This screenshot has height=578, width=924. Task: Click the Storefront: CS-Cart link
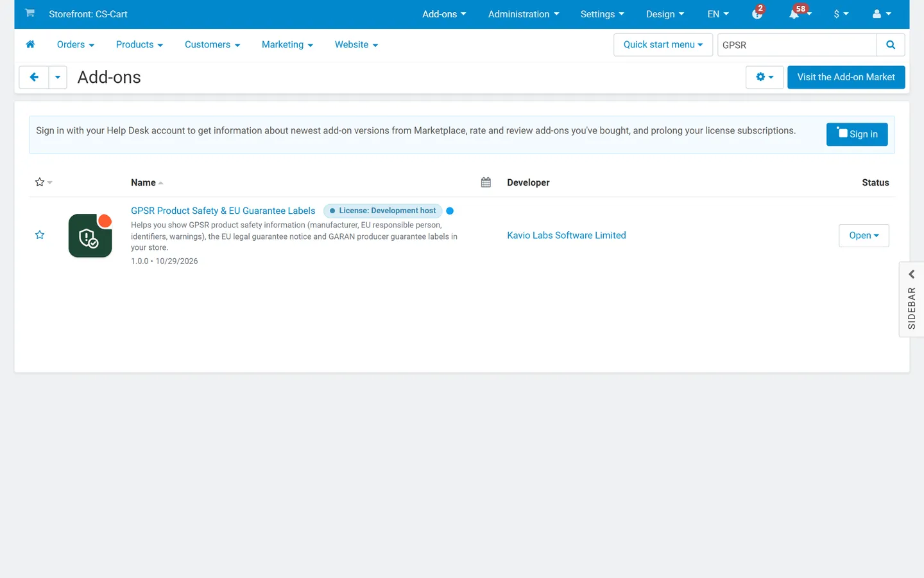coord(88,14)
